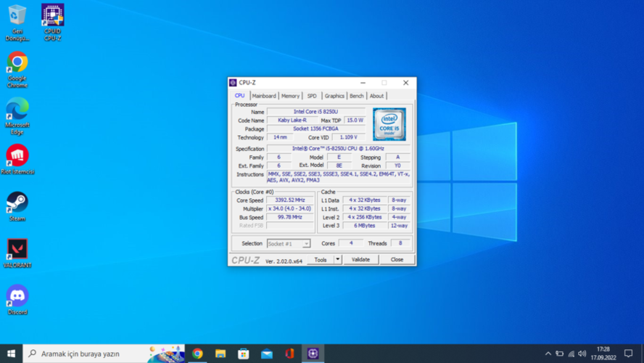The image size is (644, 363).
Task: Click the '3392.52 MHz' core speed value
Action: pyautogui.click(x=290, y=200)
